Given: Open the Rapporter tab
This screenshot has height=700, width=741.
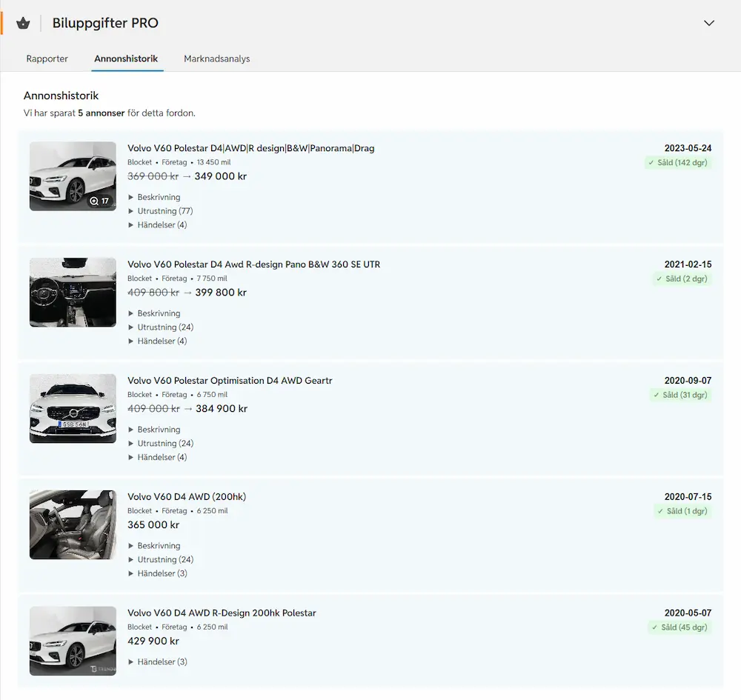Looking at the screenshot, I should coord(47,59).
